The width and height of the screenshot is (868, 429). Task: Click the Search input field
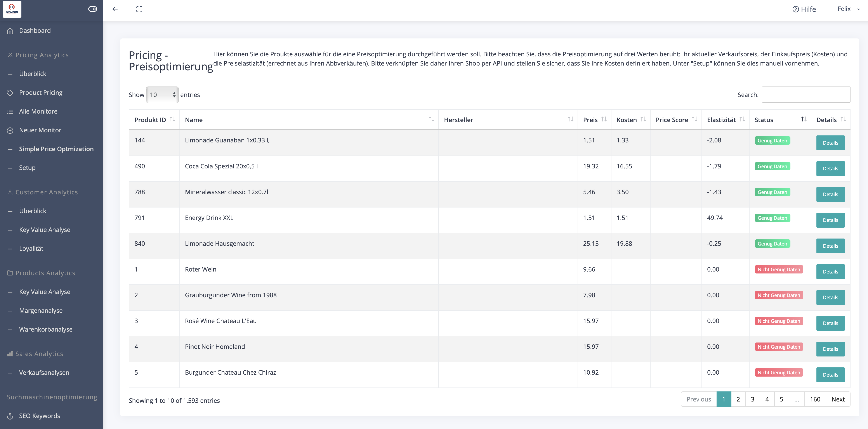click(806, 95)
